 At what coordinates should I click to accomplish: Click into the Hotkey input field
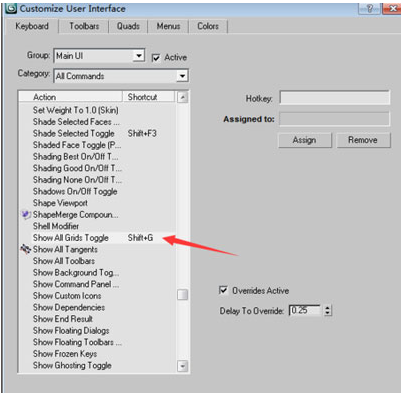click(x=334, y=98)
